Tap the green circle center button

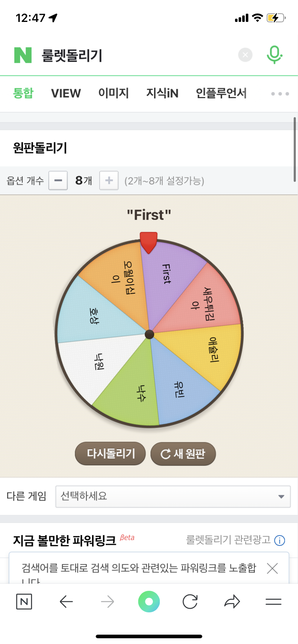[149, 602]
